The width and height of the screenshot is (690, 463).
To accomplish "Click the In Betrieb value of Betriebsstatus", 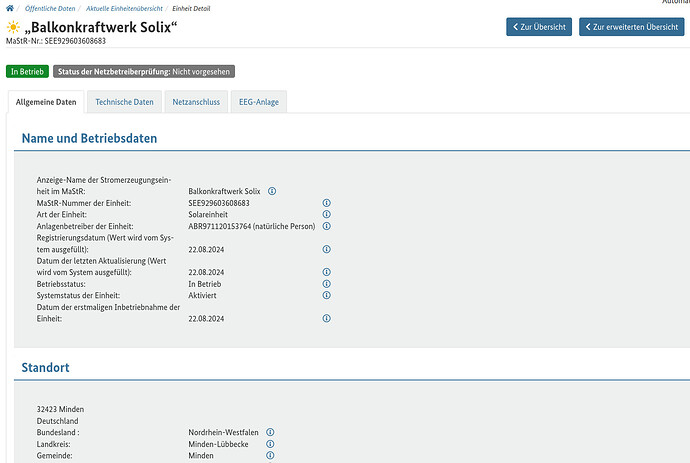I will click(205, 284).
